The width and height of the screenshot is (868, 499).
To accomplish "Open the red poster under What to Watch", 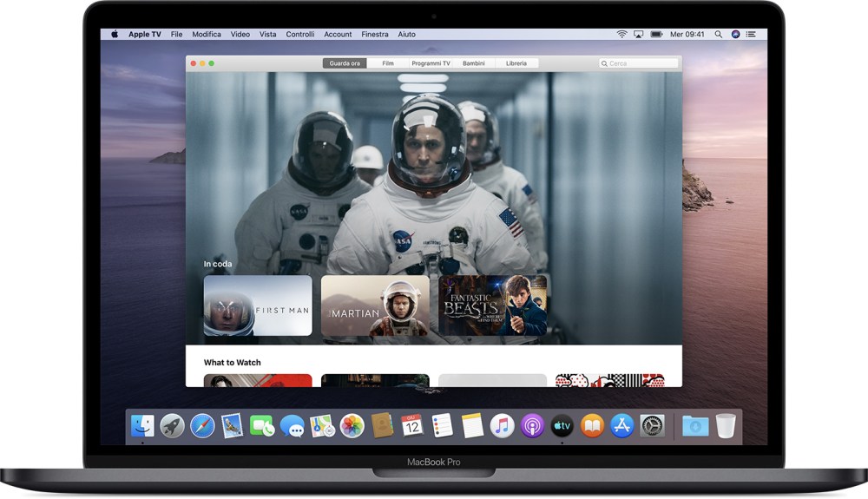I will pyautogui.click(x=258, y=381).
